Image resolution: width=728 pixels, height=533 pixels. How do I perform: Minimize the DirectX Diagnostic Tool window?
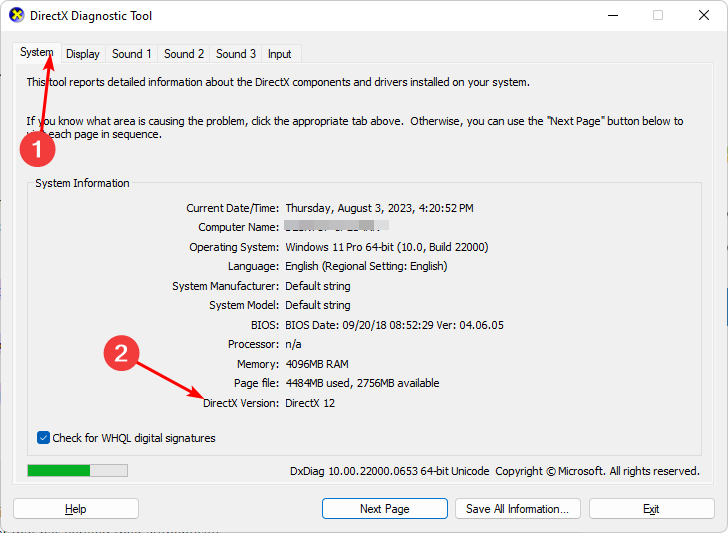coord(613,15)
